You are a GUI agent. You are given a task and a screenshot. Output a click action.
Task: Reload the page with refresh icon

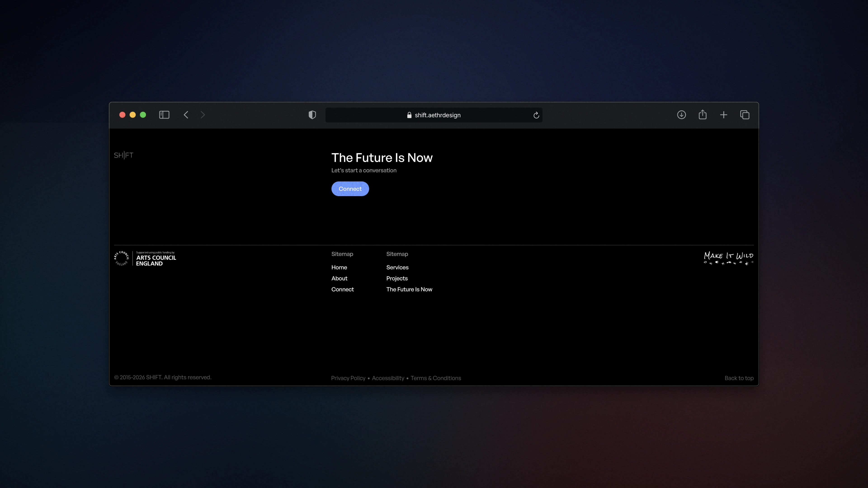[536, 115]
